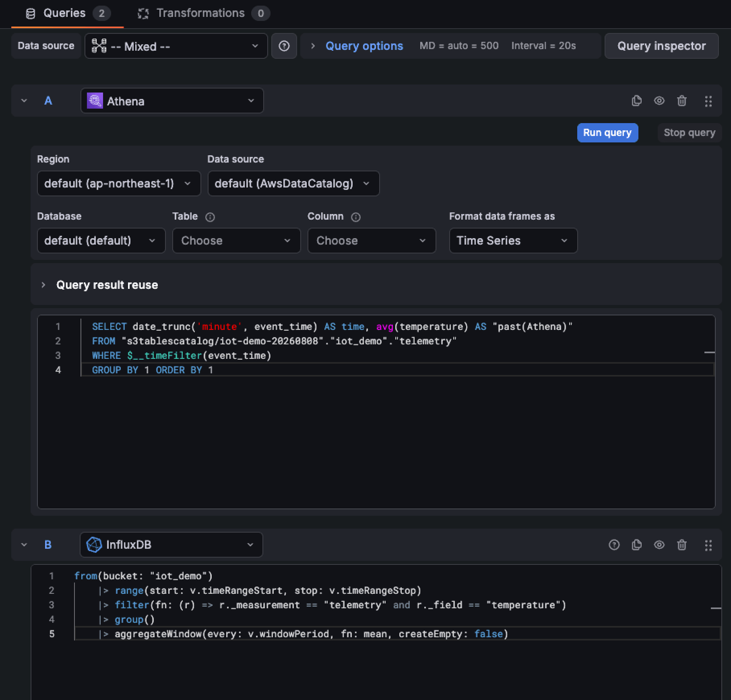Click the FROM s3tablescatalog line
Viewport: 731px width, 700px height.
[x=274, y=341]
